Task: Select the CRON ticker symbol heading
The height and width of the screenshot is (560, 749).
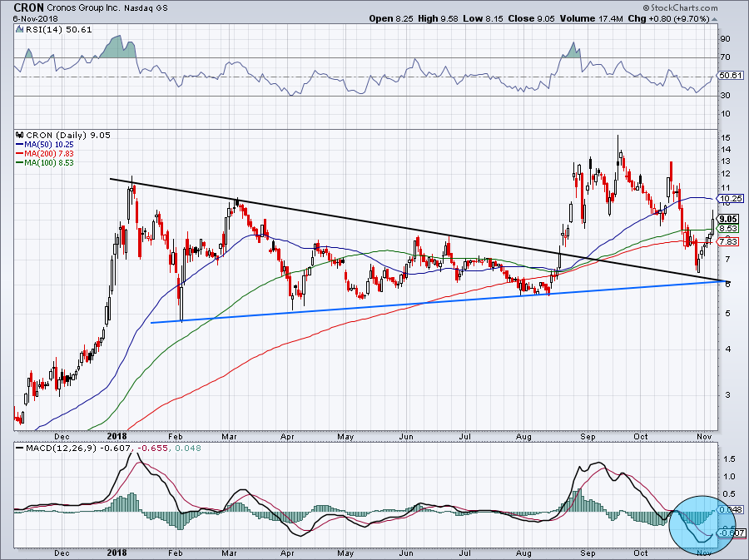Action: pos(28,7)
